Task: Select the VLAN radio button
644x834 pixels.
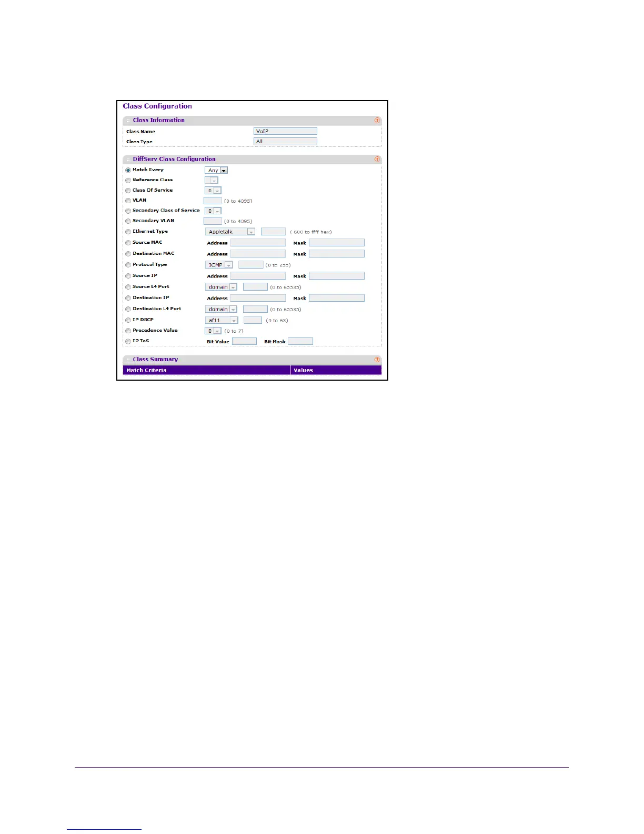Action: pyautogui.click(x=128, y=201)
